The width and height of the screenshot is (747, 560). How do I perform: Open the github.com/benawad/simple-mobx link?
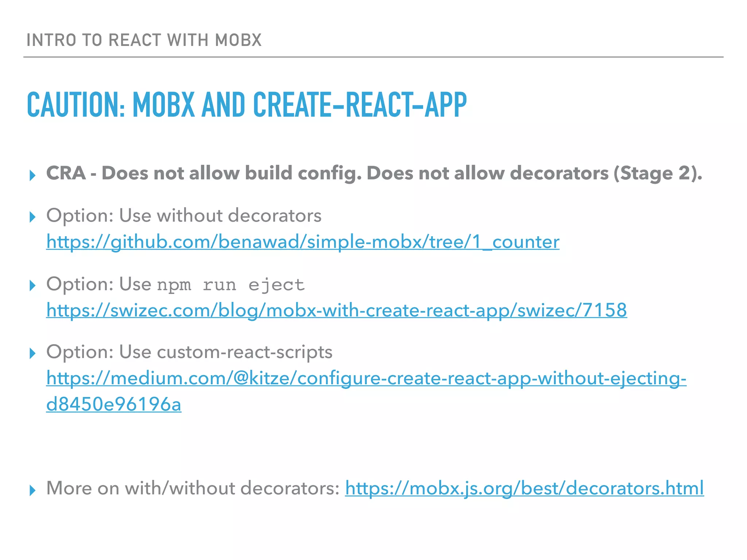point(303,242)
